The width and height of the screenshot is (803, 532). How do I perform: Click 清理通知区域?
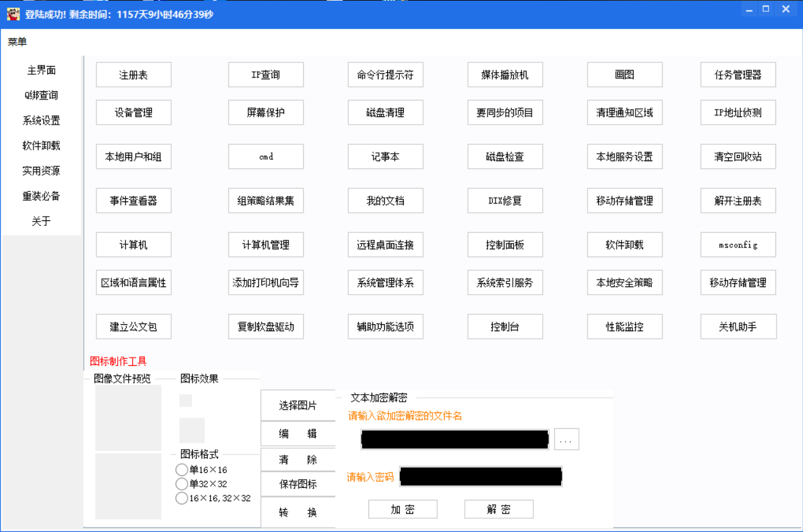point(625,113)
